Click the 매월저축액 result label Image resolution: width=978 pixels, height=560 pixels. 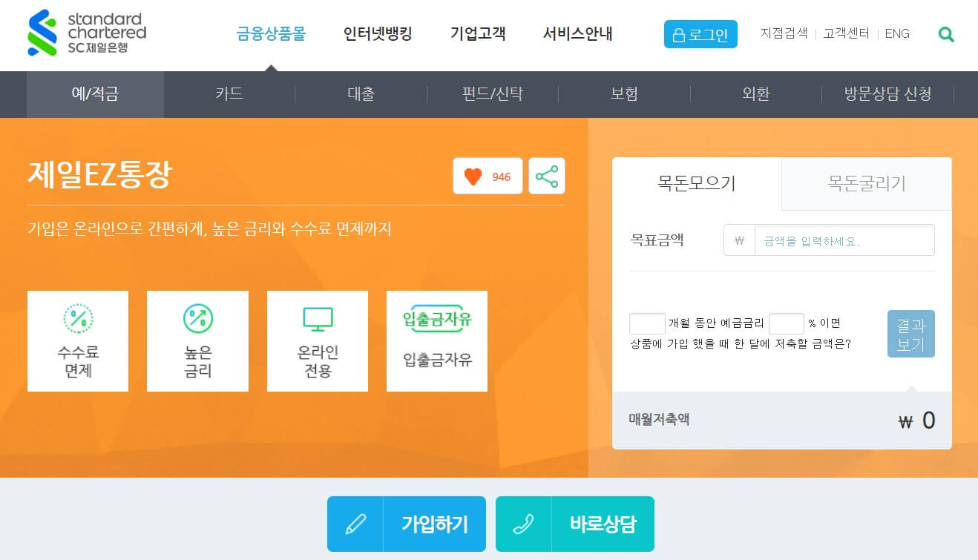[659, 419]
